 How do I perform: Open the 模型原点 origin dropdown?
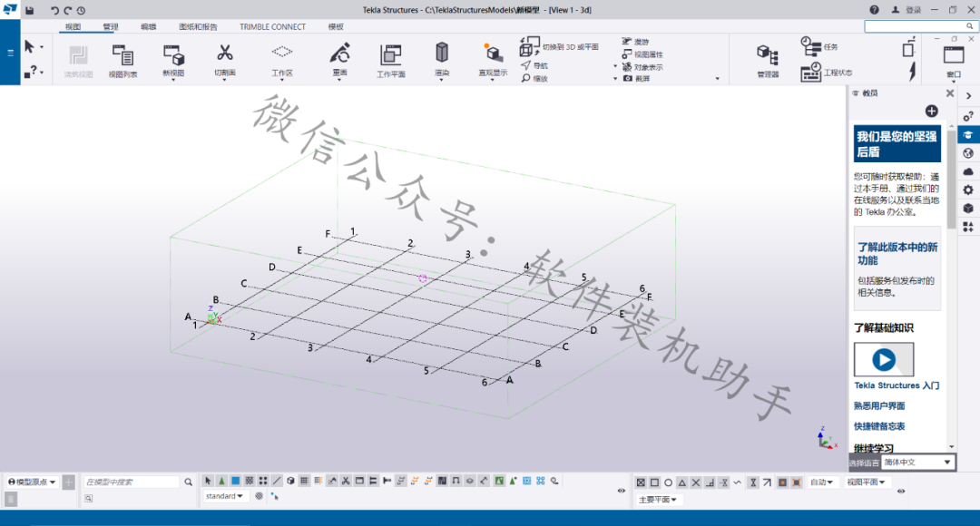32,482
